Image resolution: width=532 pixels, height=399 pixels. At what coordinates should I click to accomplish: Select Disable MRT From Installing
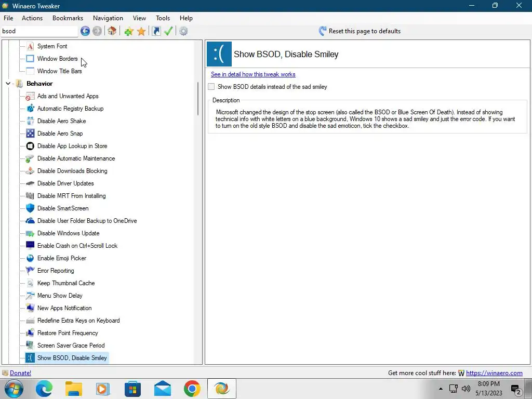[71, 196]
